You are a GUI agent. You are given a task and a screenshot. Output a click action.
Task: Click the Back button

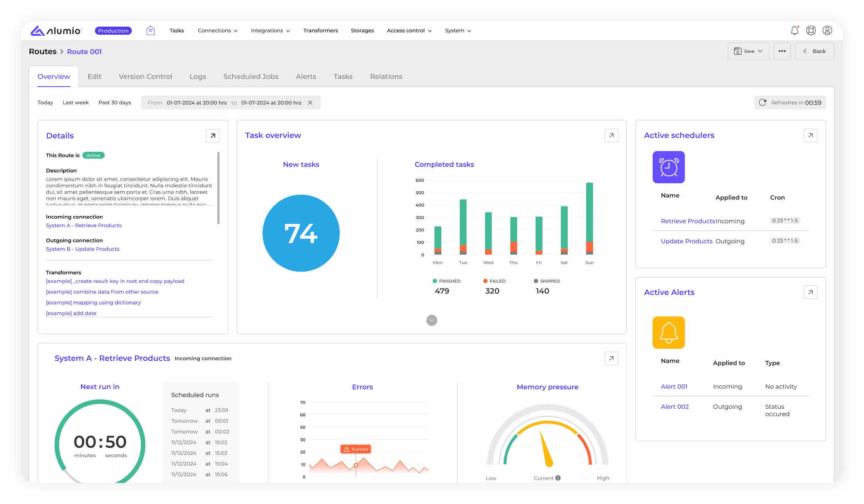(x=814, y=51)
